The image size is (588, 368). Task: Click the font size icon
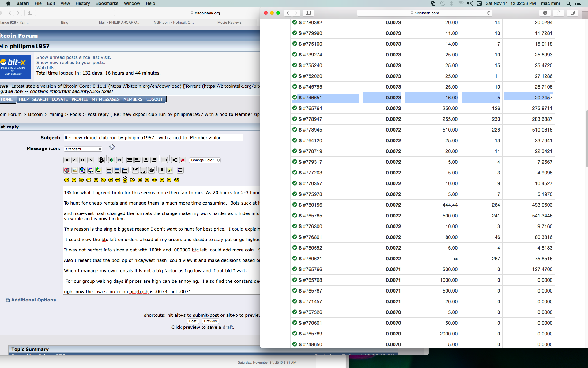(x=175, y=160)
